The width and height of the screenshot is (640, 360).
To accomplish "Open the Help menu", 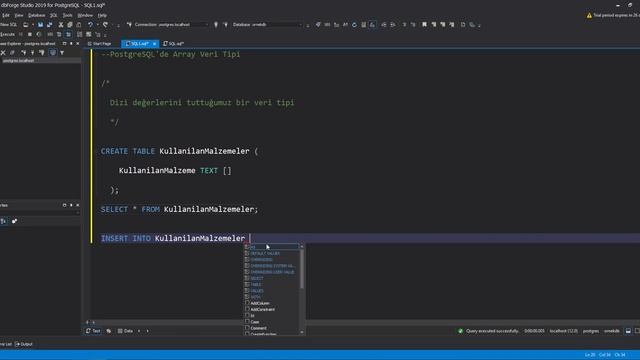I will point(102,15).
